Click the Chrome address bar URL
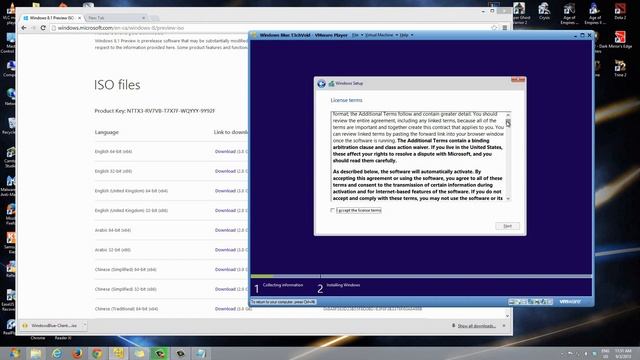The image size is (640, 360). coord(121,28)
